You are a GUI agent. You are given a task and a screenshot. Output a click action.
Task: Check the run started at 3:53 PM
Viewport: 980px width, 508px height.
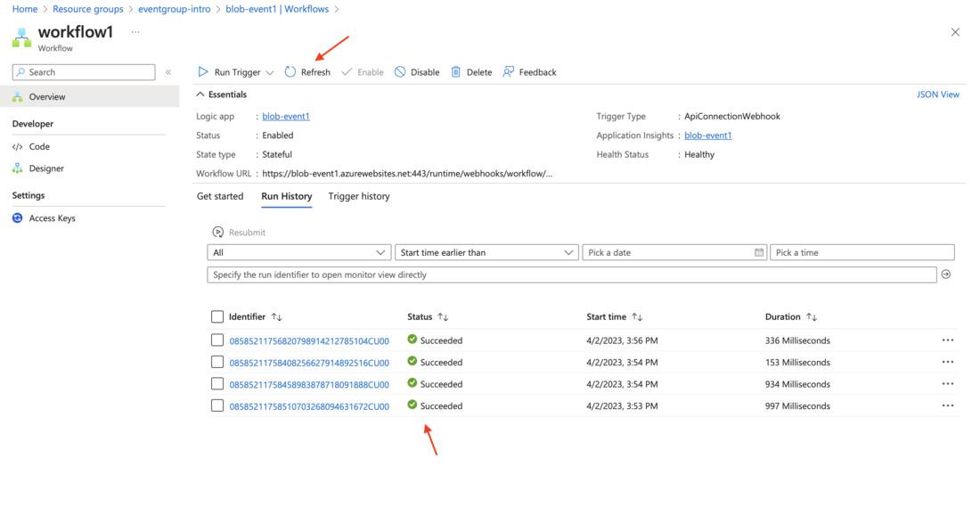216,406
